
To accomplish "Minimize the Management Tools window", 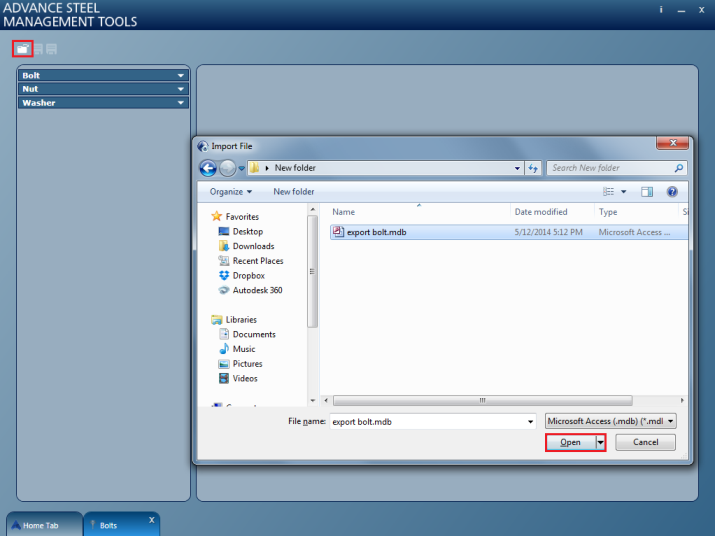I will (x=681, y=10).
